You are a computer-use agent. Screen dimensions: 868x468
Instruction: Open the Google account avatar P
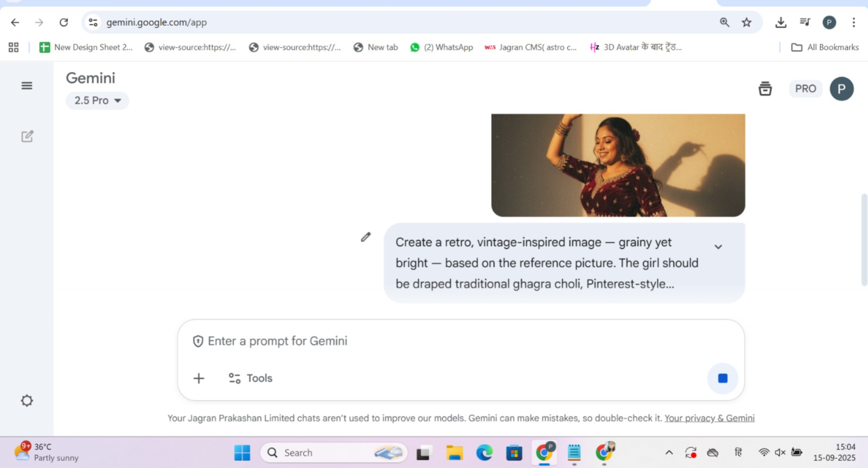pyautogui.click(x=841, y=88)
